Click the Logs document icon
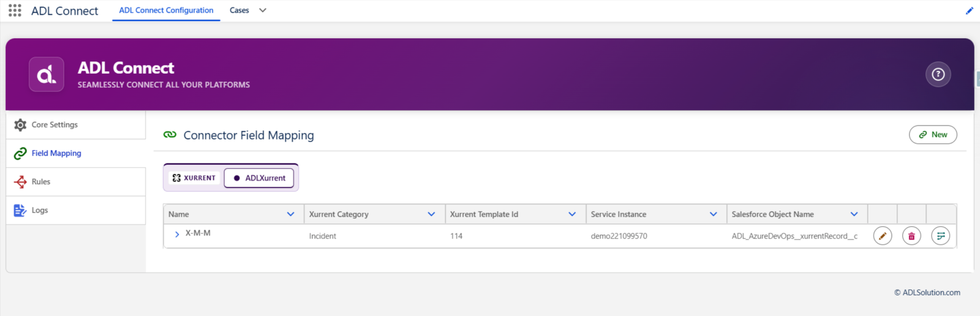980x316 pixels. click(x=20, y=210)
